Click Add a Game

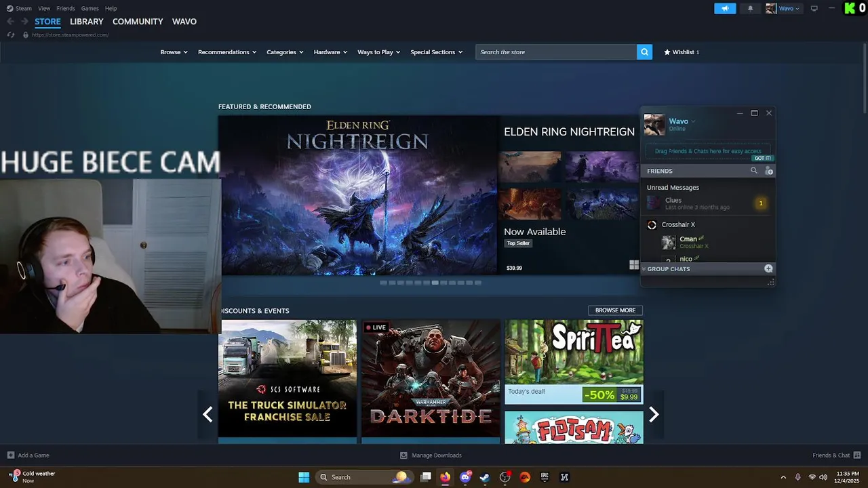(x=28, y=455)
